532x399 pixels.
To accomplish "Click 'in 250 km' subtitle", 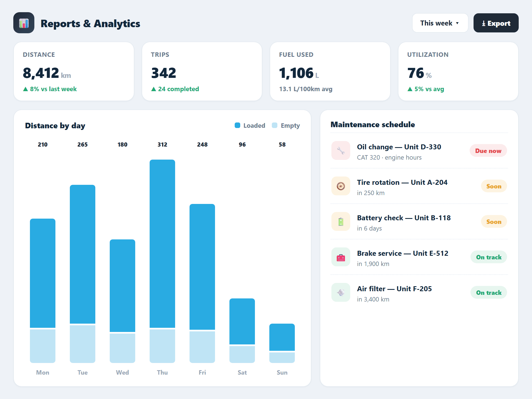I will point(370,193).
